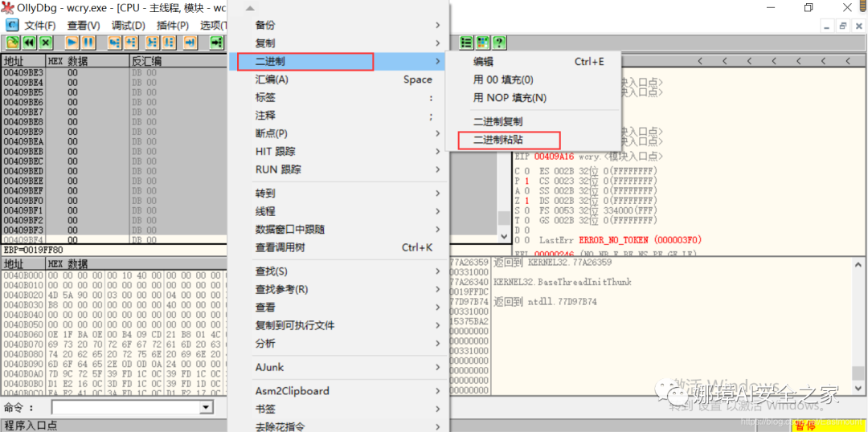
Task: Select disassembly row 00409BE3
Action: click(x=114, y=72)
